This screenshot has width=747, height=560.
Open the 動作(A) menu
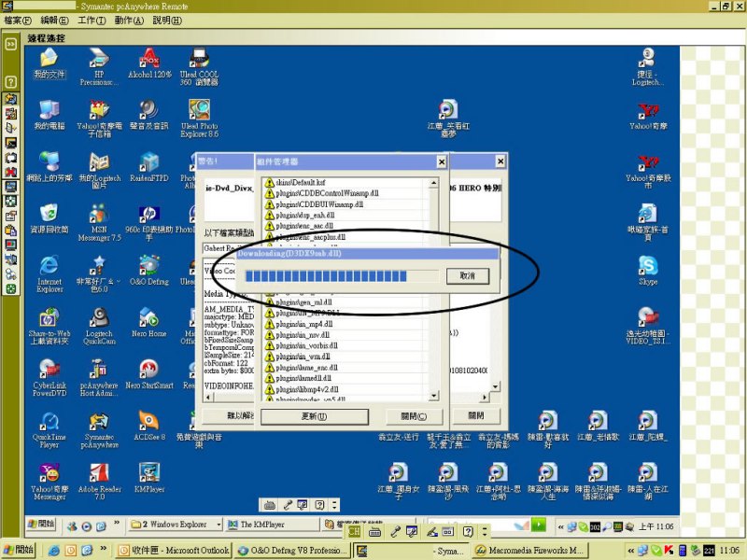pyautogui.click(x=129, y=21)
